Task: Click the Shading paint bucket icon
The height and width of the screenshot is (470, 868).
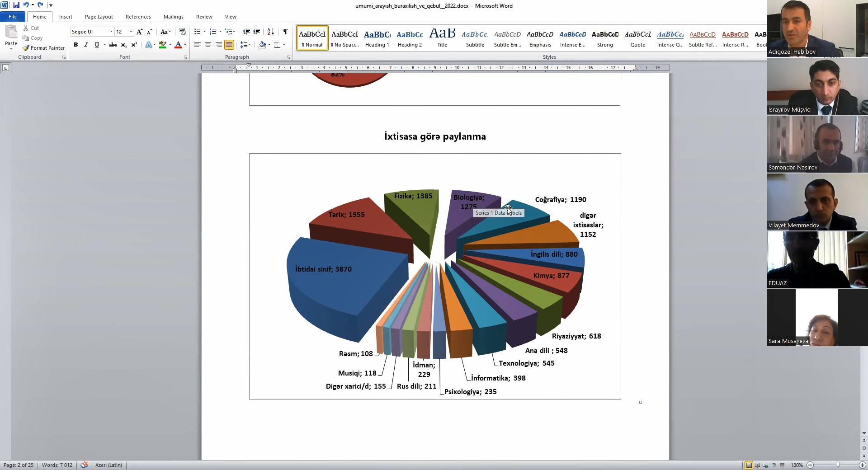Action: (x=262, y=45)
